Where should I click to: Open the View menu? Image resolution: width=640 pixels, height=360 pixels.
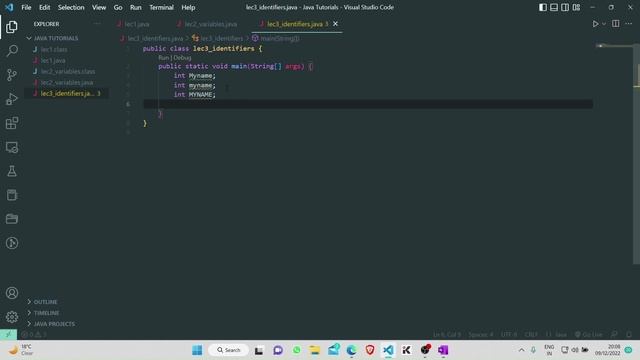coord(99,7)
